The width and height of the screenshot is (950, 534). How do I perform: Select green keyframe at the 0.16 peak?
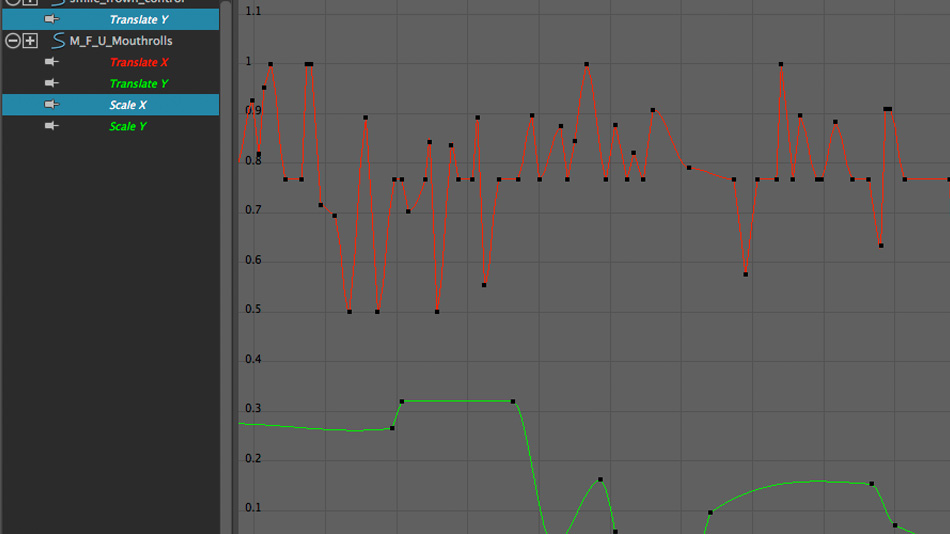(x=600, y=480)
